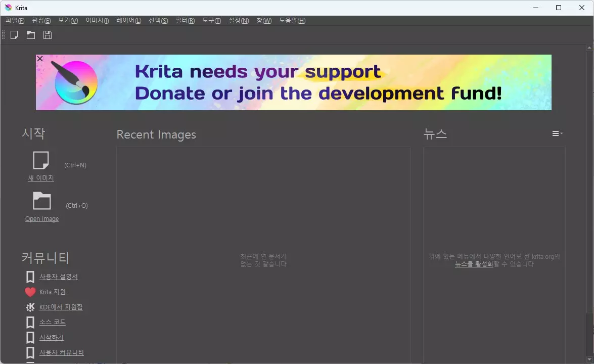Click the Save icon in the toolbar
Image resolution: width=594 pixels, height=364 pixels.
[47, 34]
